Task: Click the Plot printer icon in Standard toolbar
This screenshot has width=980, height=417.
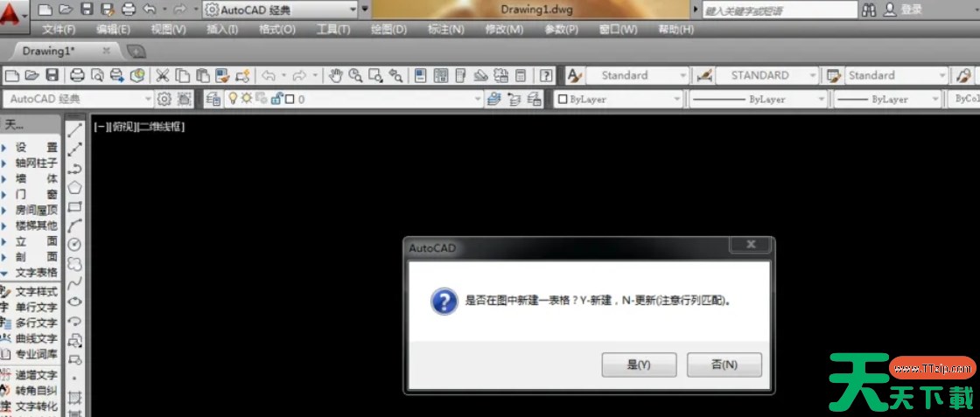Action: point(78,75)
